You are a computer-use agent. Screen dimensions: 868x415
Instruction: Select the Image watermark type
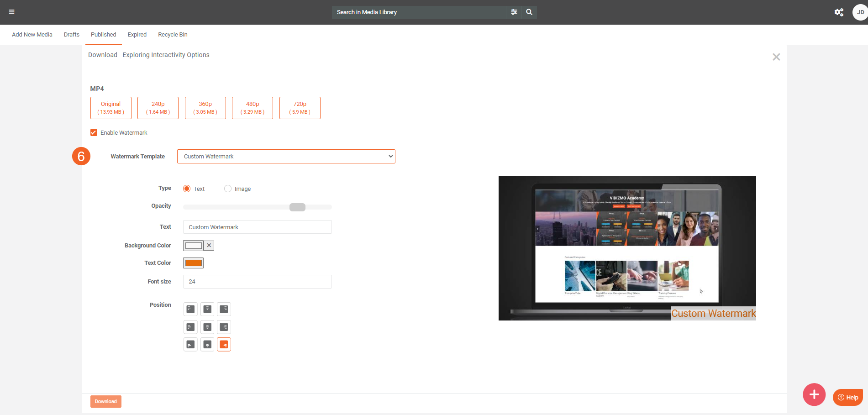228,189
